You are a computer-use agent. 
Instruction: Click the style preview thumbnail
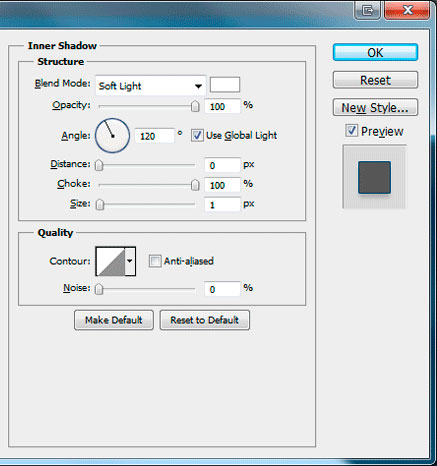(x=374, y=177)
